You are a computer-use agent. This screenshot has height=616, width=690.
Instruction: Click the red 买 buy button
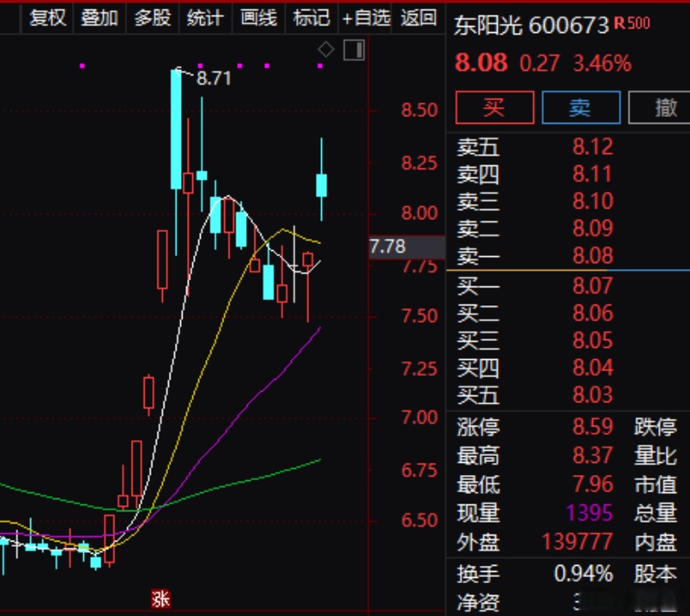494,107
